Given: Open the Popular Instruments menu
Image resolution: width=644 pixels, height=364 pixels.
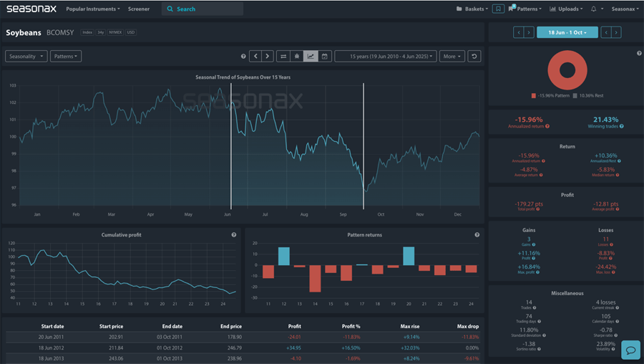Looking at the screenshot, I should click(x=92, y=9).
